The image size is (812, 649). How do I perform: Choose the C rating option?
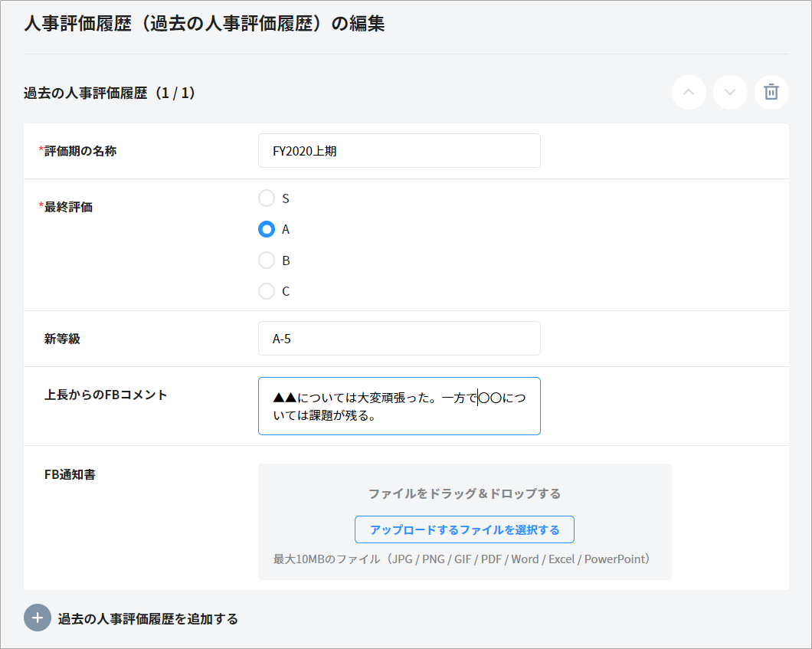coord(267,291)
